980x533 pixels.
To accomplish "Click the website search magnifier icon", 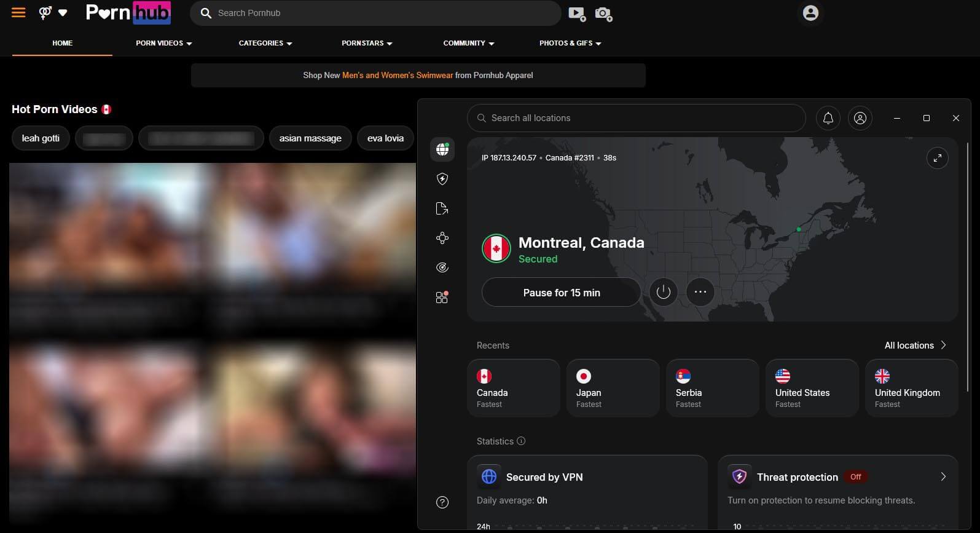I will coord(206,13).
